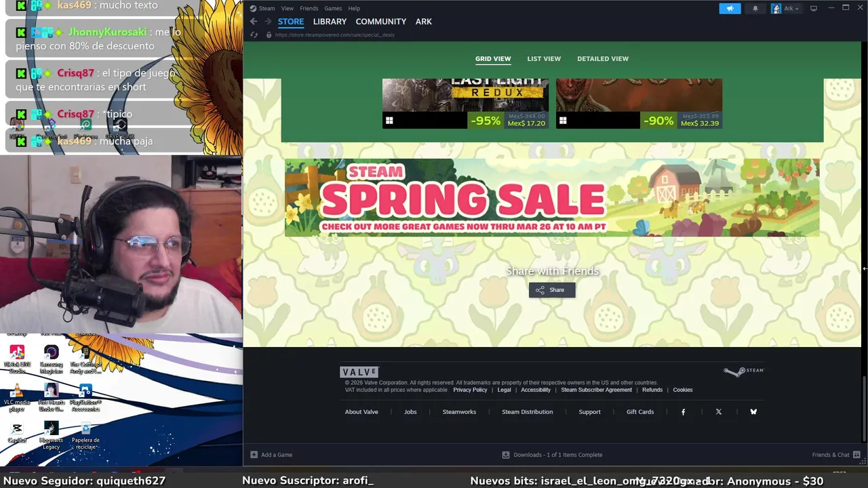The width and height of the screenshot is (868, 488).
Task: Click the Steam Spring Sale banner
Action: coord(552,197)
